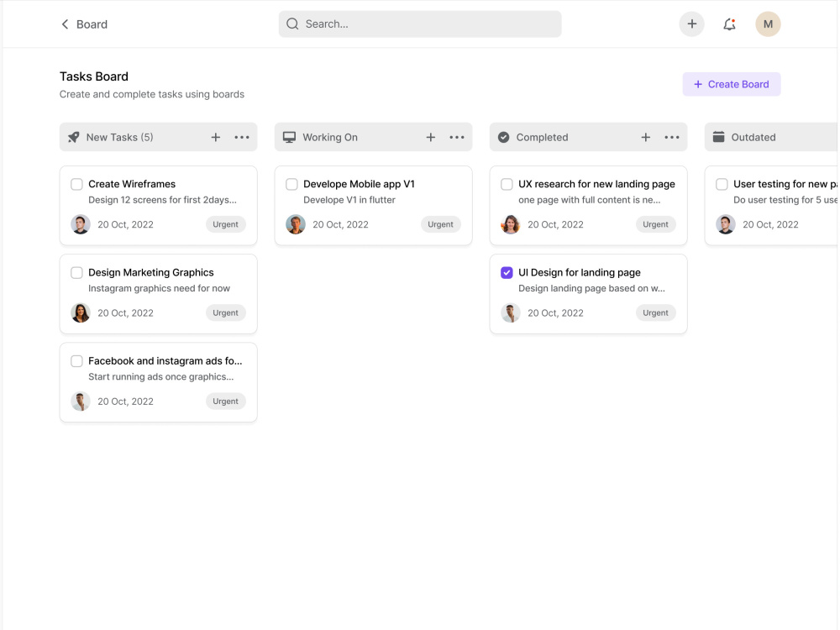Click Urgent tag on Facebook ads card
This screenshot has height=630, width=840.
tap(225, 402)
